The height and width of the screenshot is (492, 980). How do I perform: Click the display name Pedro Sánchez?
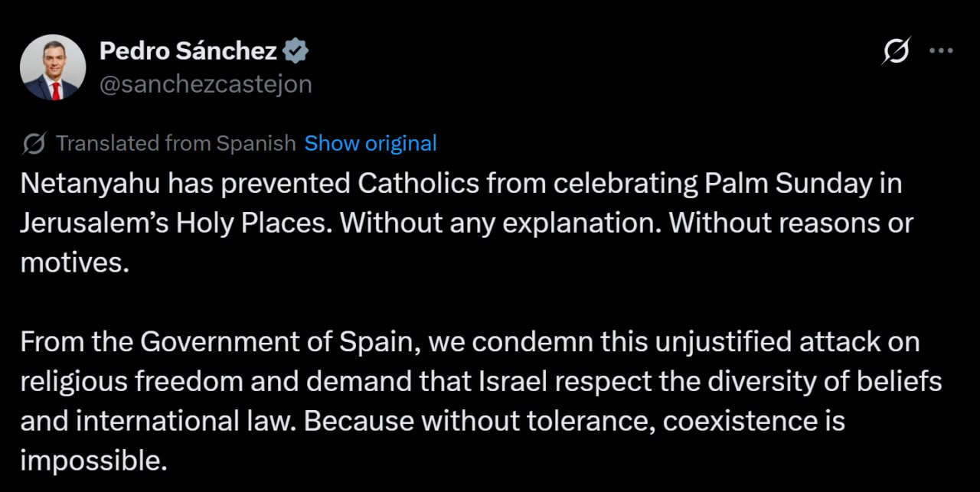(x=188, y=51)
